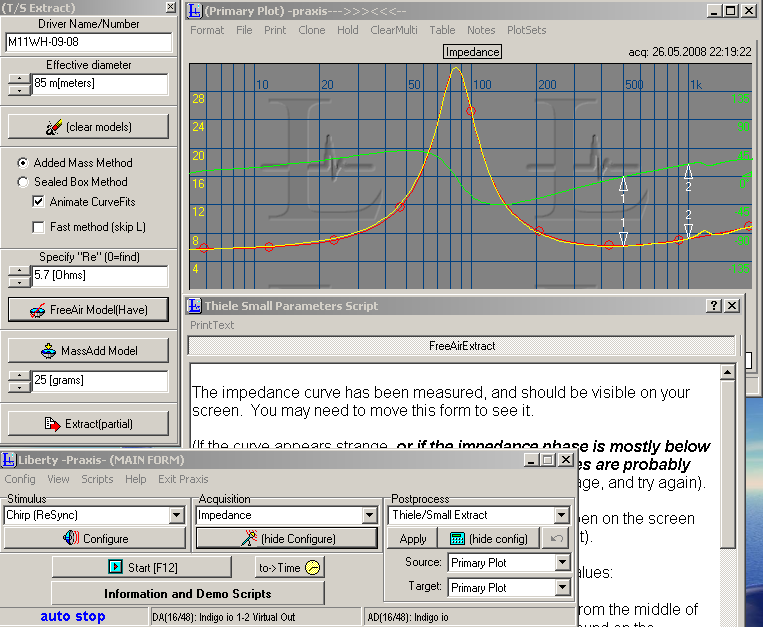Click the FreeAir Model(Have) button
The width and height of the screenshot is (763, 627).
pyautogui.click(x=88, y=310)
